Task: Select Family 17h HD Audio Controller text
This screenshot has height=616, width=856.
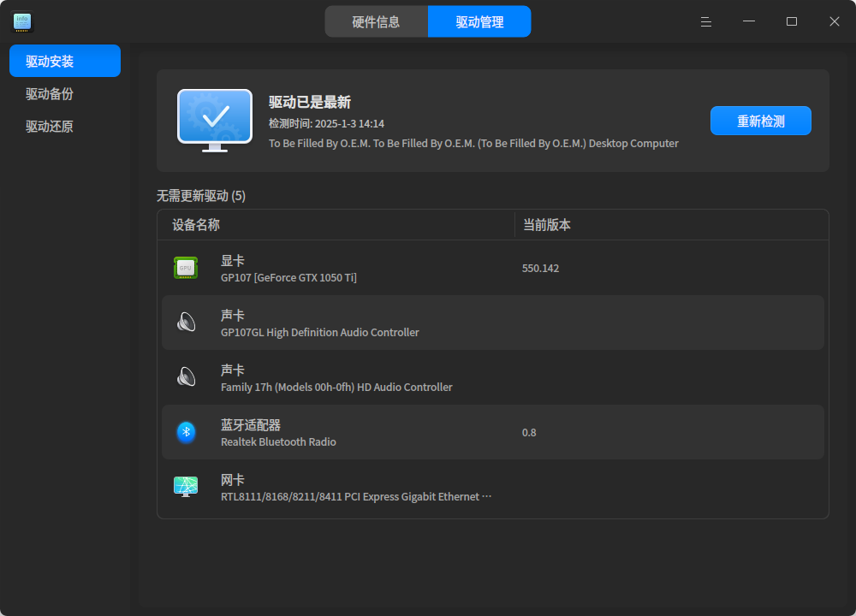Action: click(336, 388)
